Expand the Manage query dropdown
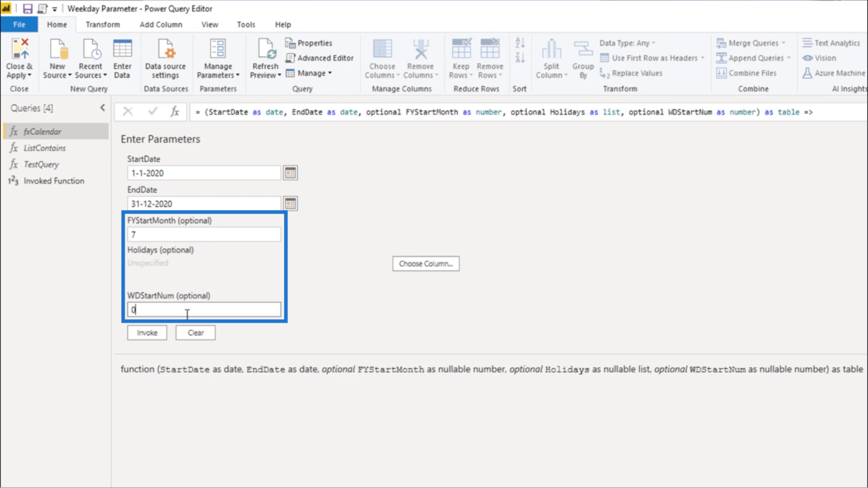The height and width of the screenshot is (488, 868). (x=330, y=73)
